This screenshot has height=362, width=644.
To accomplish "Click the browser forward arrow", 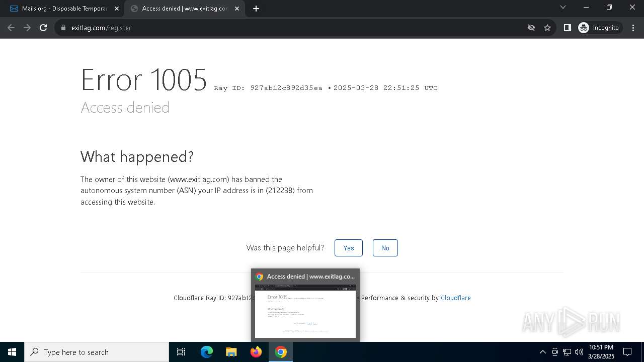I will (x=27, y=28).
